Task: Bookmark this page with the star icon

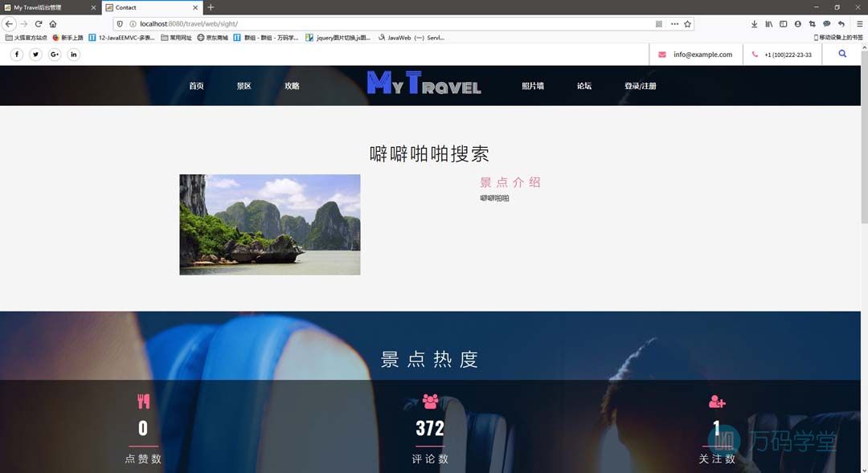Action: point(687,24)
